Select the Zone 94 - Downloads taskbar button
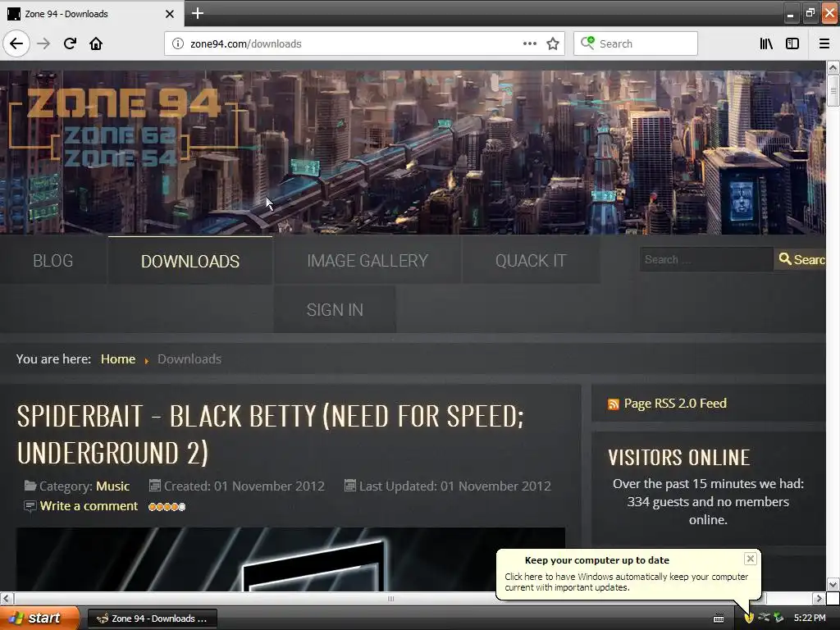This screenshot has height=630, width=840. pyautogui.click(x=153, y=619)
